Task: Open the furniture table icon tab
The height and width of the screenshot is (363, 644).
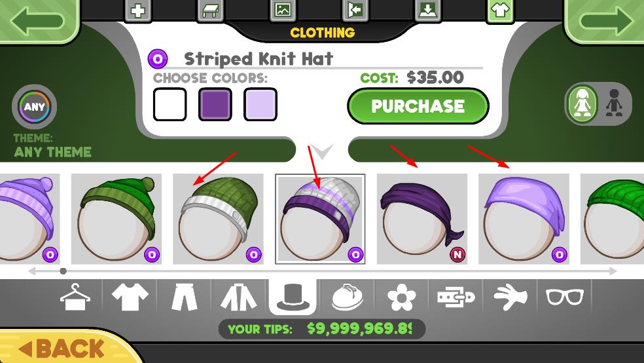Action: (x=210, y=10)
